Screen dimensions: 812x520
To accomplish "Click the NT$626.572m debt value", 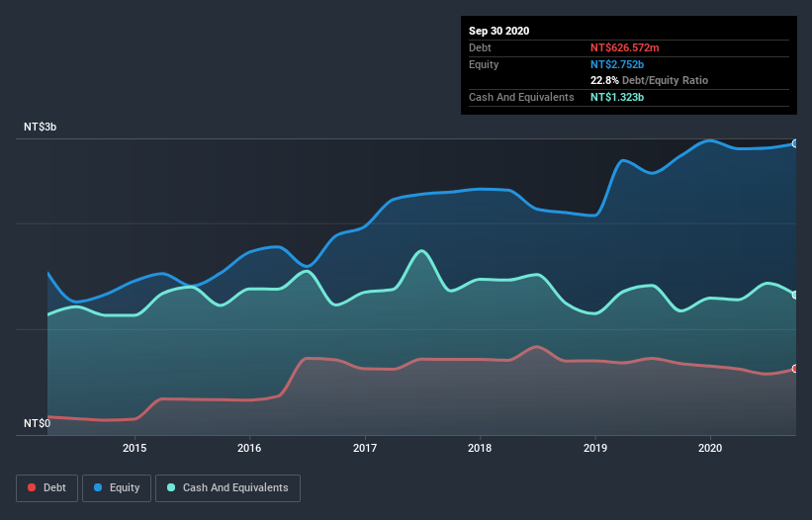I will tap(624, 47).
